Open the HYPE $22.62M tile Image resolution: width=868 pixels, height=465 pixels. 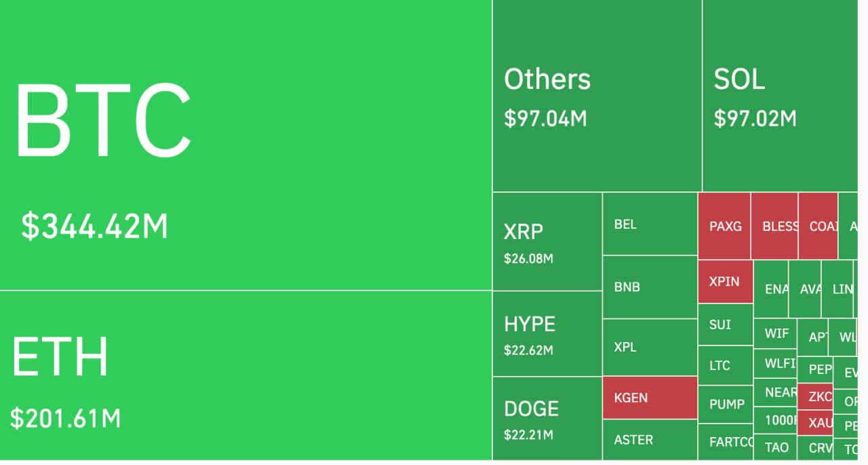point(547,333)
